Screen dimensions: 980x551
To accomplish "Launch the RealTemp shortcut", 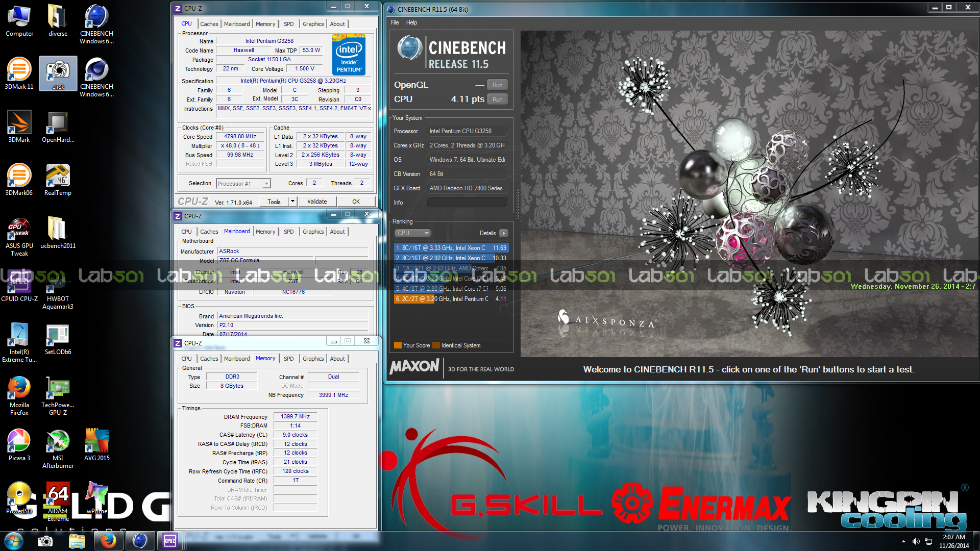I will coord(58,180).
